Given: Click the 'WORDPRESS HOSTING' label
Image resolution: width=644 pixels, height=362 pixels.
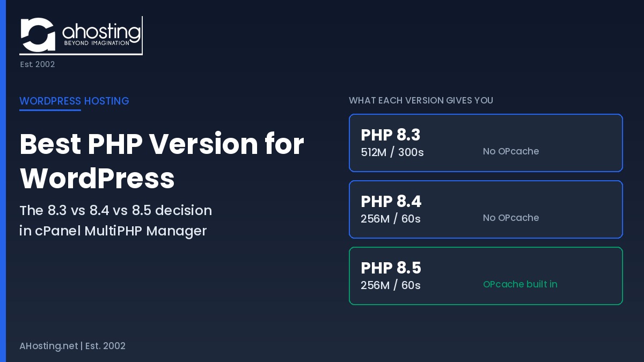Looking at the screenshot, I should 74,101.
